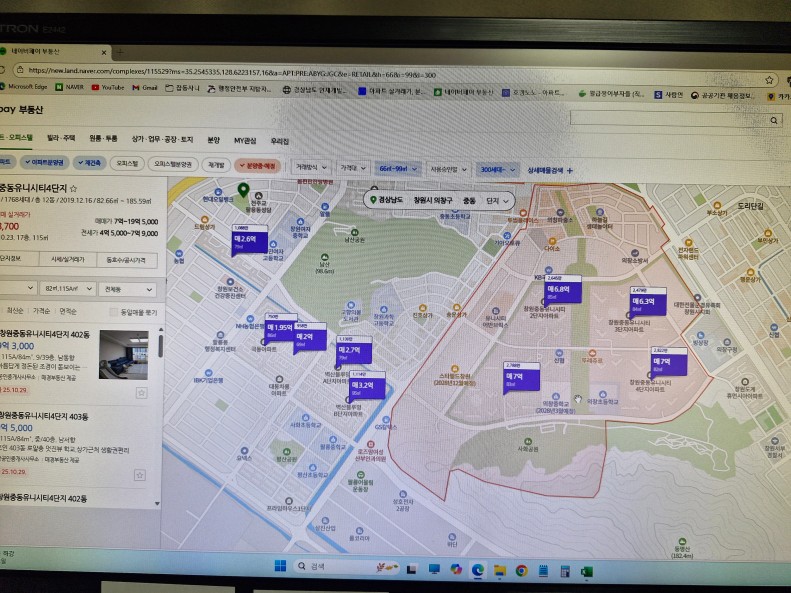Viewport: 791px width, 593px height.
Task: Open the 전체동 building dropdown
Action: pos(128,289)
